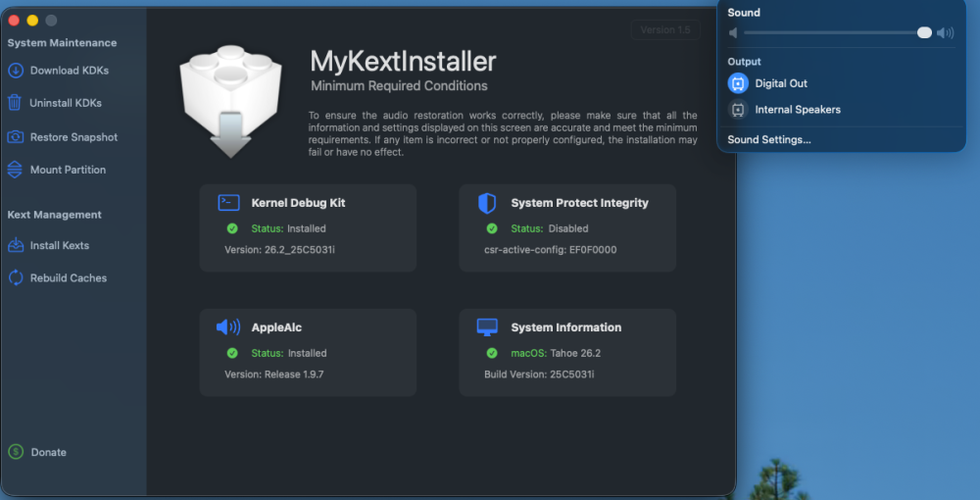Click the Version 1.5 button

[665, 30]
